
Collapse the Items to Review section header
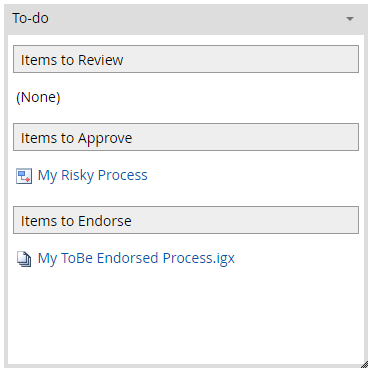point(186,59)
